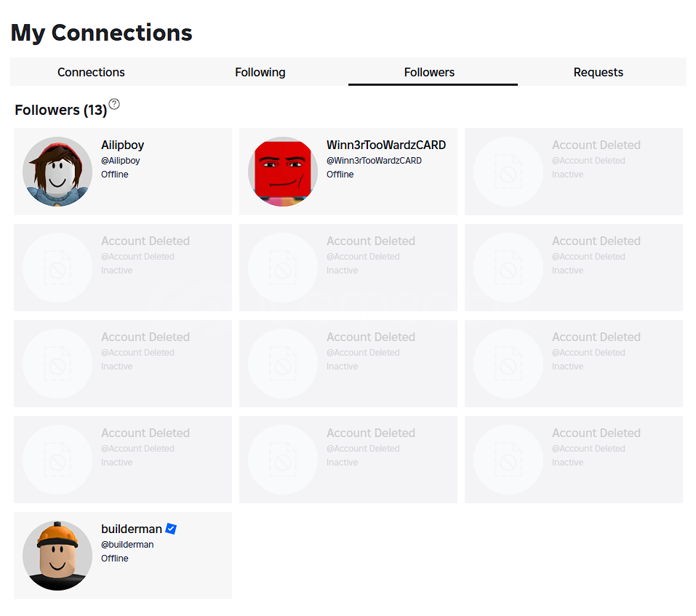Click the deleted placeholder icon directly below Ailipboy
This screenshot has height=616, width=696.
57,267
